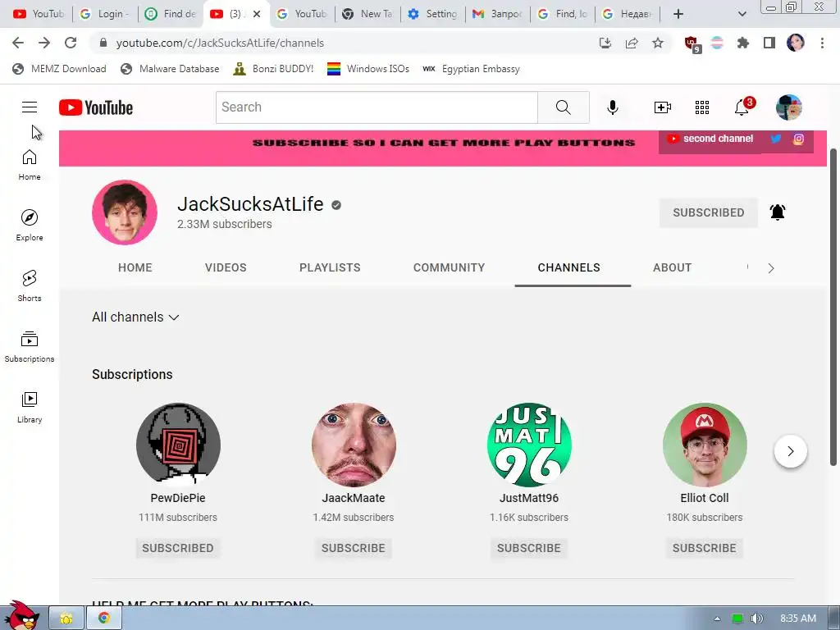The image size is (840, 630).
Task: Click the address bar URL
Action: click(x=220, y=43)
